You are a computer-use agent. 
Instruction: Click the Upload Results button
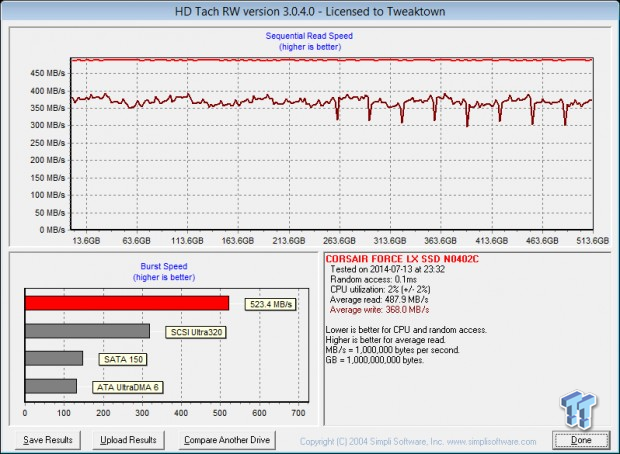tap(128, 440)
